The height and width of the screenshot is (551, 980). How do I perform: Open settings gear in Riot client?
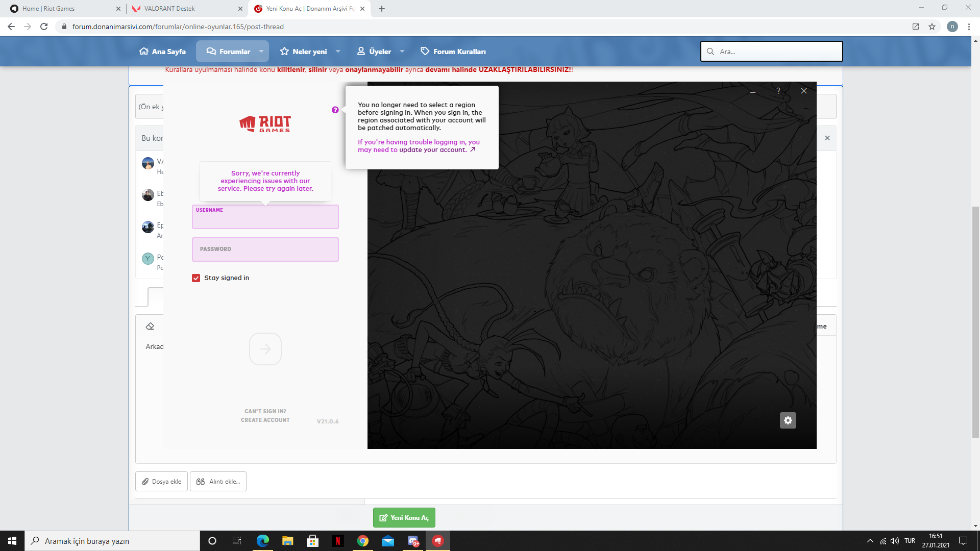pyautogui.click(x=788, y=420)
